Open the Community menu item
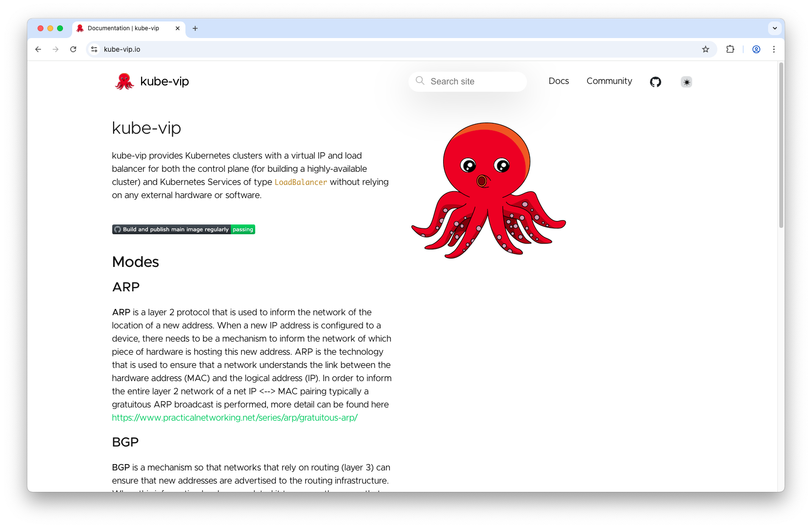Image resolution: width=812 pixels, height=528 pixels. [609, 81]
